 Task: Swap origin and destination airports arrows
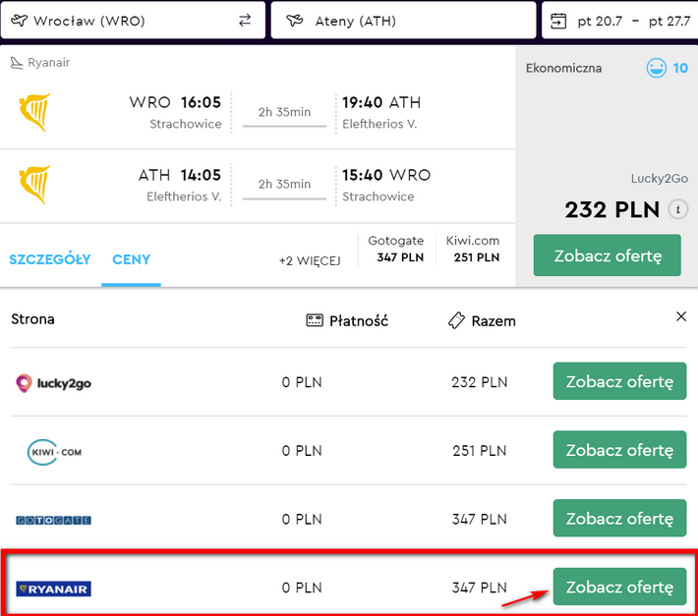click(245, 21)
